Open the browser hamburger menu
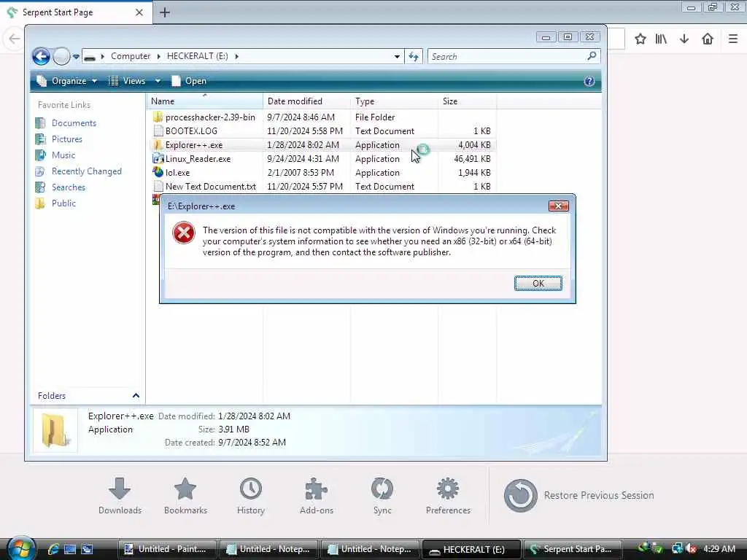 [x=733, y=39]
